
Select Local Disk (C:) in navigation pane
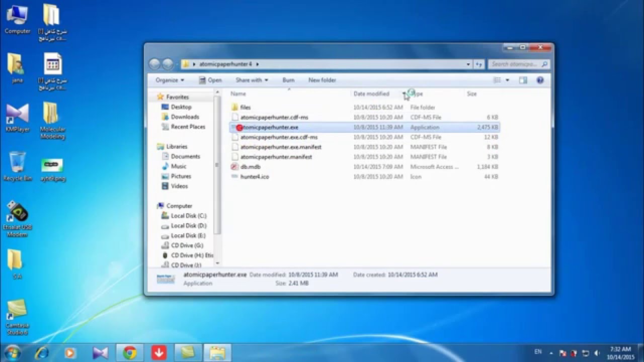point(188,216)
